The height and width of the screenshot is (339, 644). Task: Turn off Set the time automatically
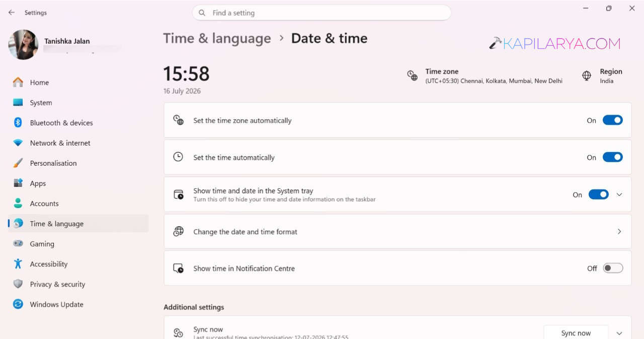pyautogui.click(x=613, y=157)
